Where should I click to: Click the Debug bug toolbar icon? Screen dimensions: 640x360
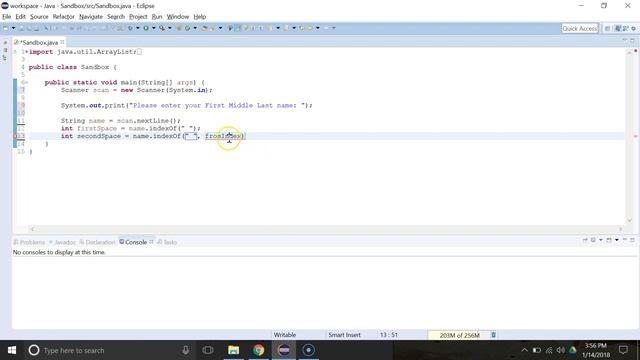point(130,28)
